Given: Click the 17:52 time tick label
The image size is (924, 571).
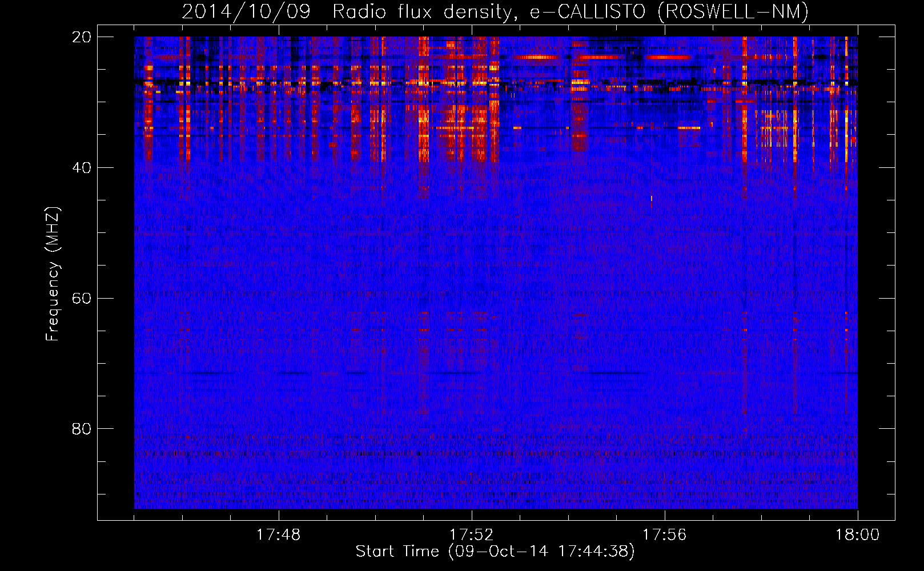Looking at the screenshot, I should point(471,535).
